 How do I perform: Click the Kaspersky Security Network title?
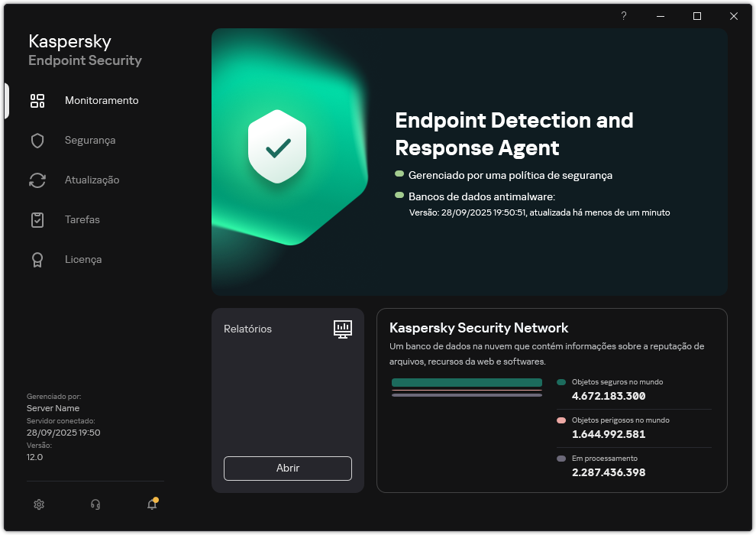click(479, 328)
